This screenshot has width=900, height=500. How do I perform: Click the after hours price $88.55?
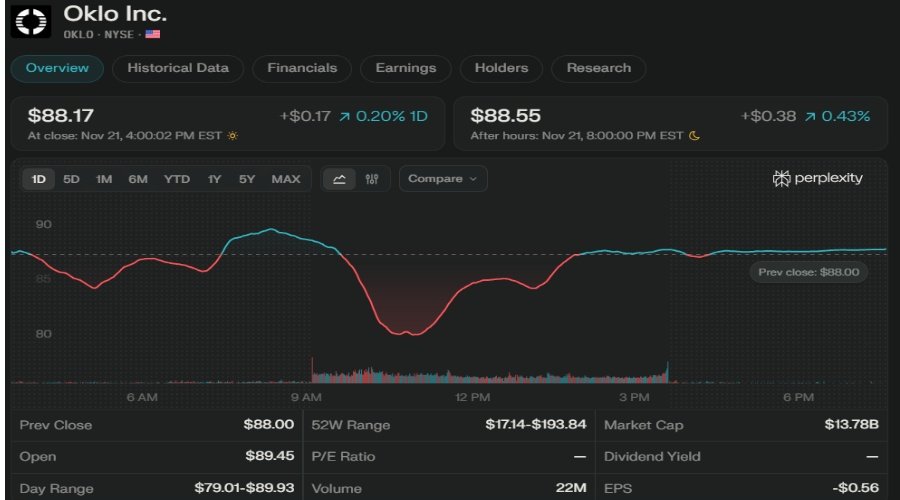(x=506, y=116)
